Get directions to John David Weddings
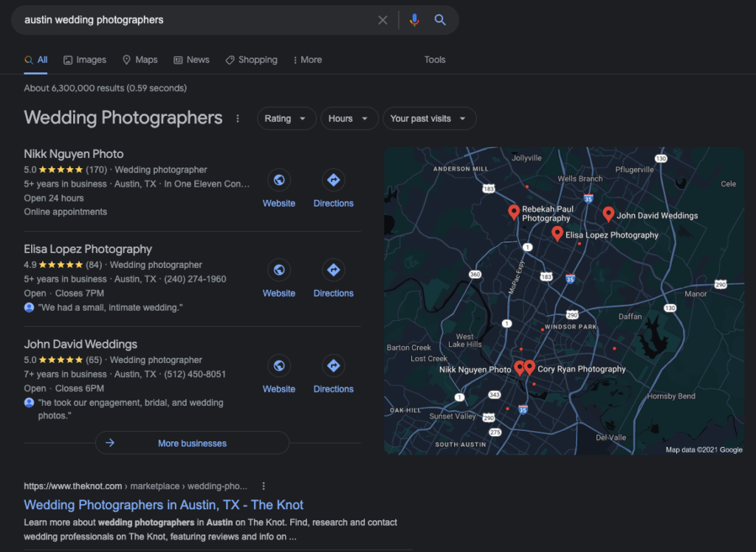The image size is (756, 552). [333, 366]
